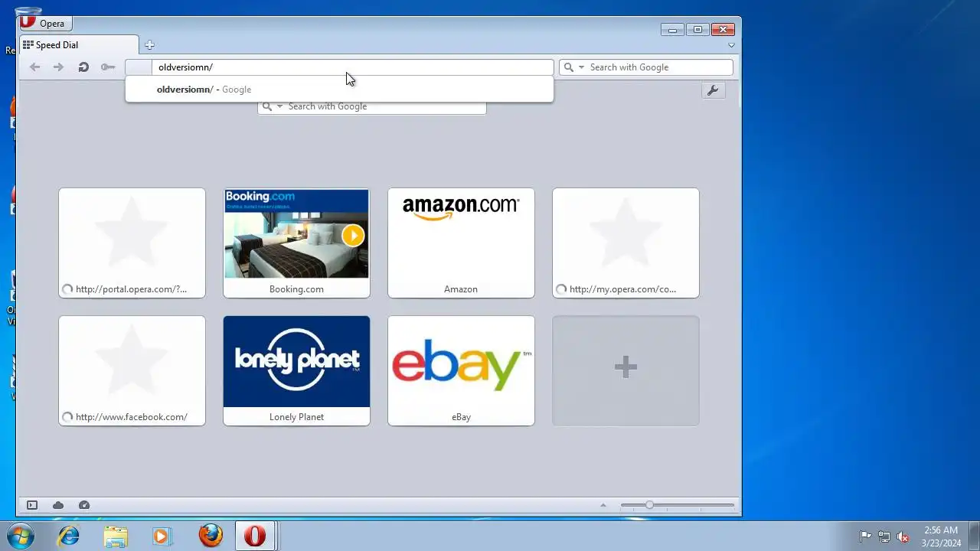Viewport: 980px width, 551px height.
Task: Click the password manager key icon
Action: pos(108,67)
